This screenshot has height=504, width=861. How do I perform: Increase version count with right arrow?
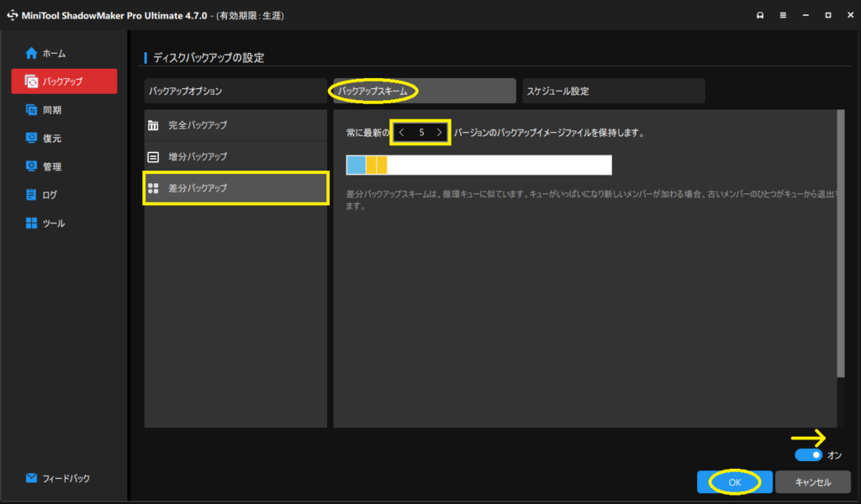coord(439,132)
